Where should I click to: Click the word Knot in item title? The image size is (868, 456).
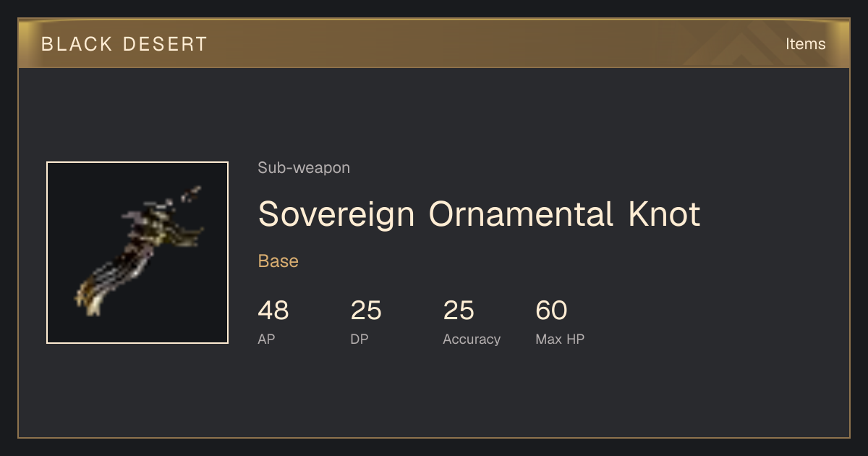click(x=665, y=214)
